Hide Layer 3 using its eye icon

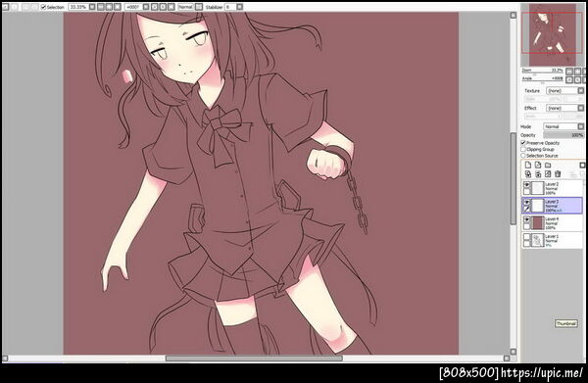tap(526, 202)
